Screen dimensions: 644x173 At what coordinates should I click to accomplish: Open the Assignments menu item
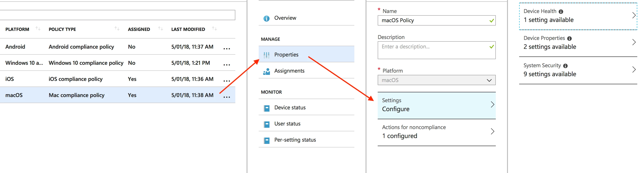point(306,70)
